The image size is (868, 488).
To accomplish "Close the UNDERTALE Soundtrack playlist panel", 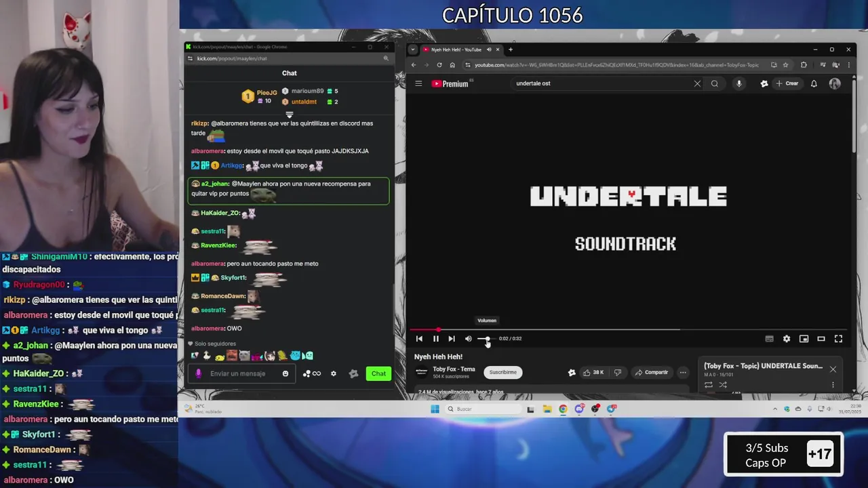I will (x=833, y=369).
